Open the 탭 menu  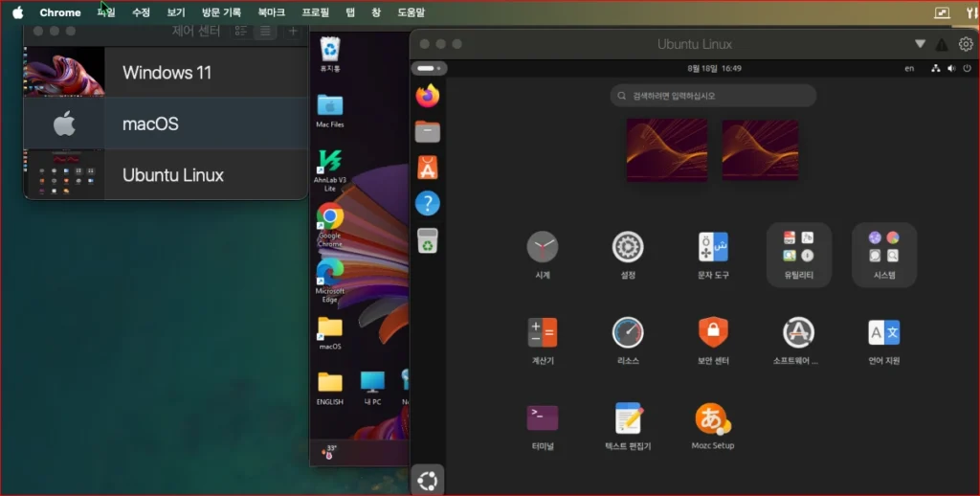350,12
